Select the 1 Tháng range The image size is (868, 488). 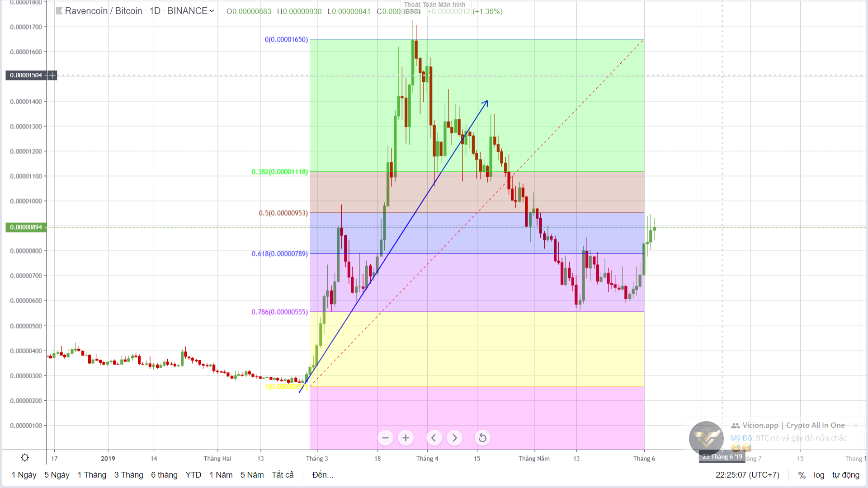click(x=92, y=475)
